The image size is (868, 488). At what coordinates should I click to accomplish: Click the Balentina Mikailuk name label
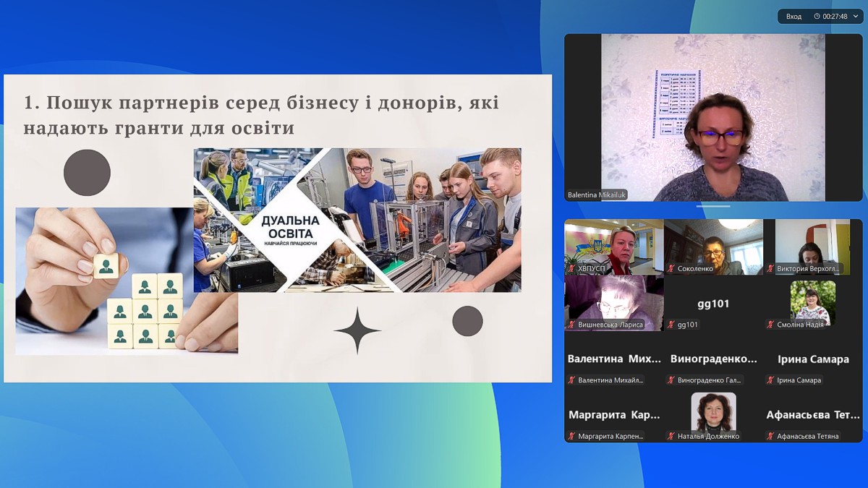tap(597, 195)
